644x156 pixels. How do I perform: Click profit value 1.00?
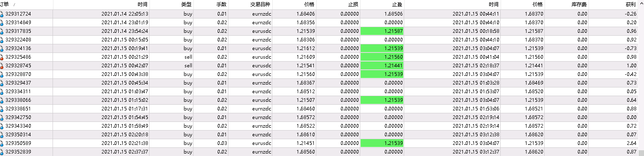click(x=632, y=65)
